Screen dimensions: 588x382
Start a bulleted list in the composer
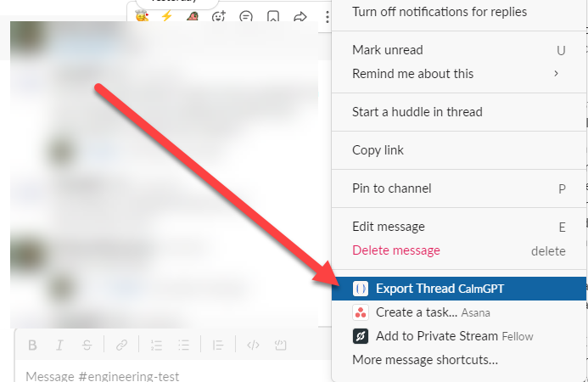[183, 345]
